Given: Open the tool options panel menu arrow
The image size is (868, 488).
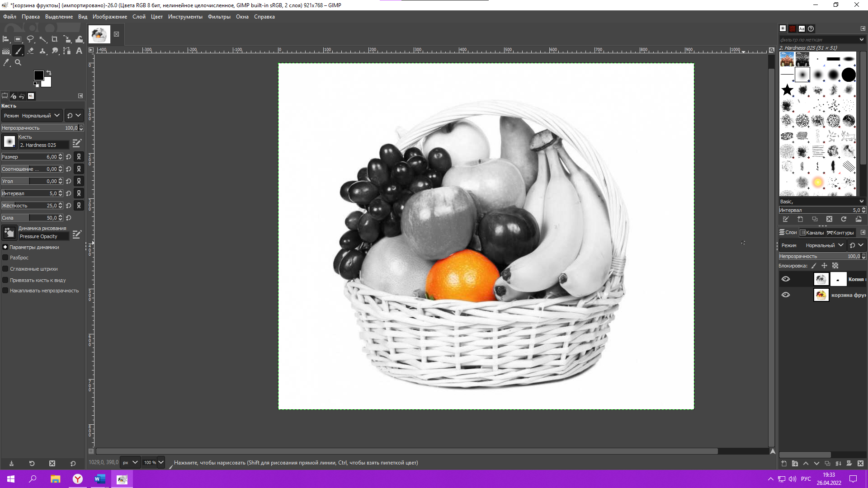Looking at the screenshot, I should [80, 96].
